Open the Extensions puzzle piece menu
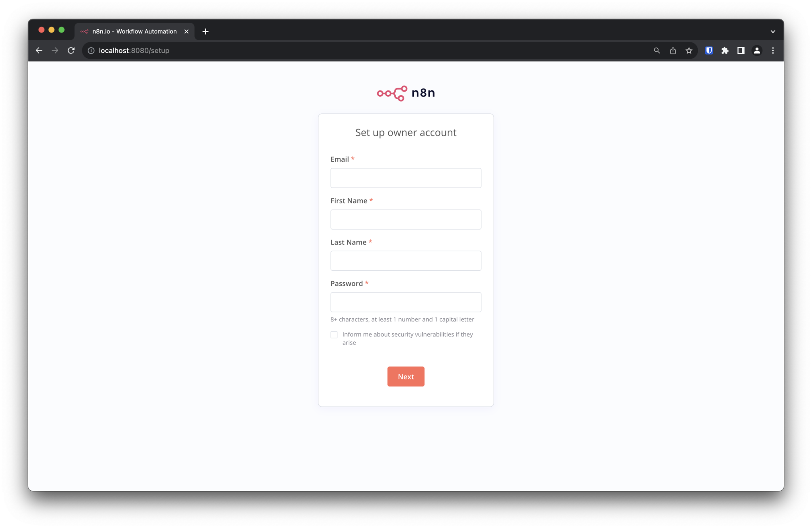The height and width of the screenshot is (528, 812). (725, 50)
